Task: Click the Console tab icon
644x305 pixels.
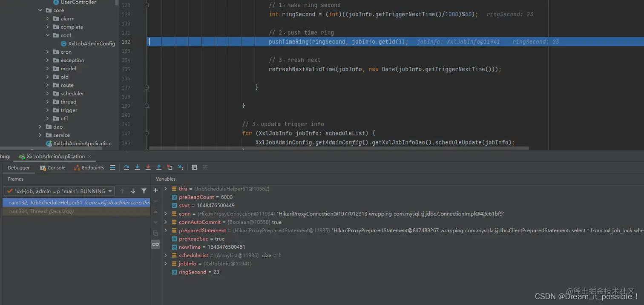Action: click(43, 168)
